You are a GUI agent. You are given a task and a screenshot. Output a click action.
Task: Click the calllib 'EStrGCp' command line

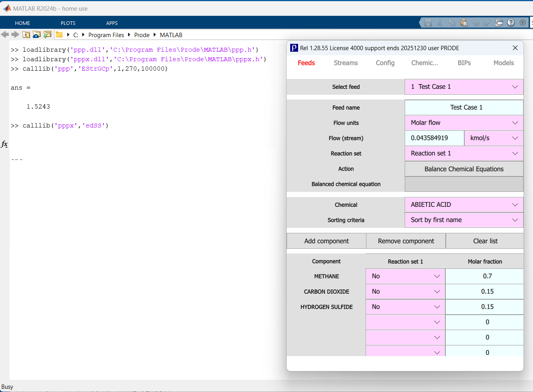[89, 69]
